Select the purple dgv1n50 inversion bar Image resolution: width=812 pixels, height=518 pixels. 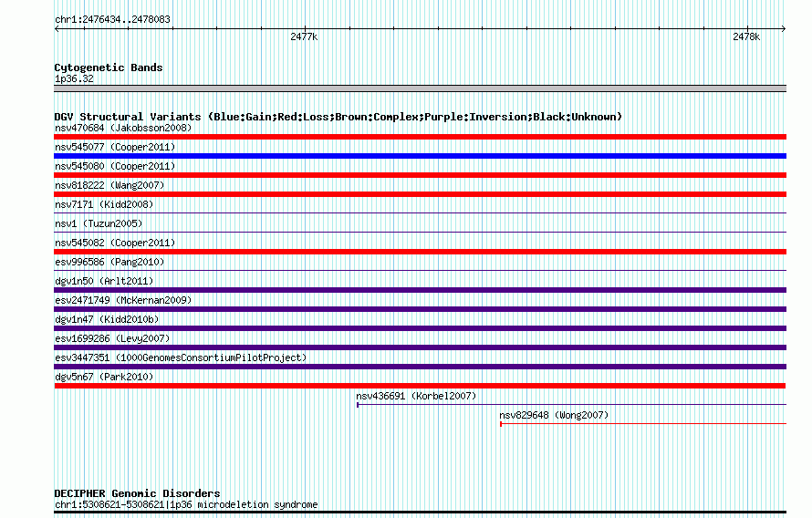pos(420,290)
